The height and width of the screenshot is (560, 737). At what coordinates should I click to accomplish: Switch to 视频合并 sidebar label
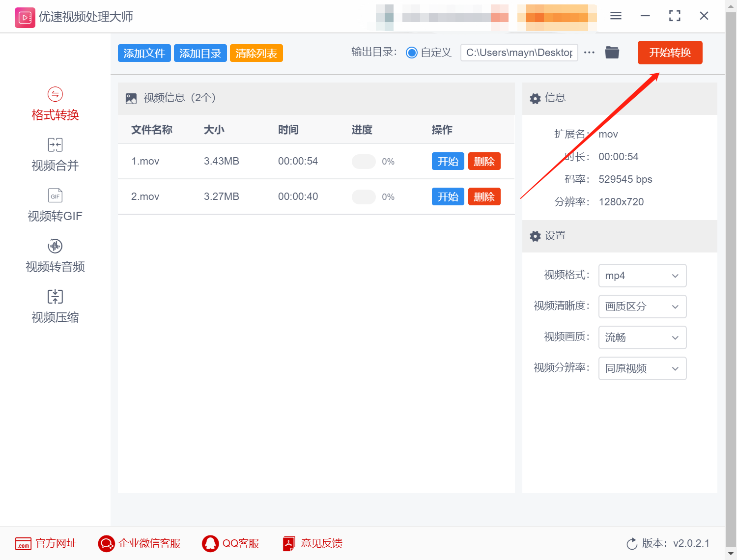tap(55, 166)
